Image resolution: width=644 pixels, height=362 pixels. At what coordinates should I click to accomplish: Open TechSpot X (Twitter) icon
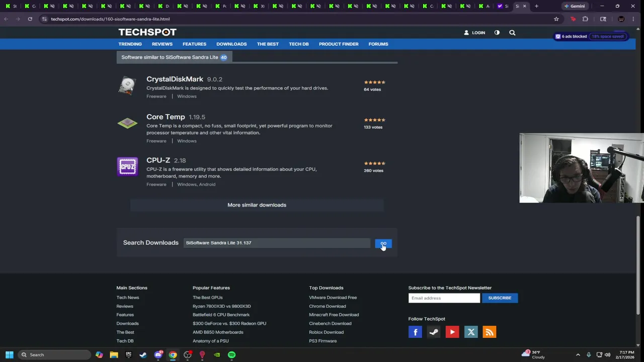[x=471, y=332]
